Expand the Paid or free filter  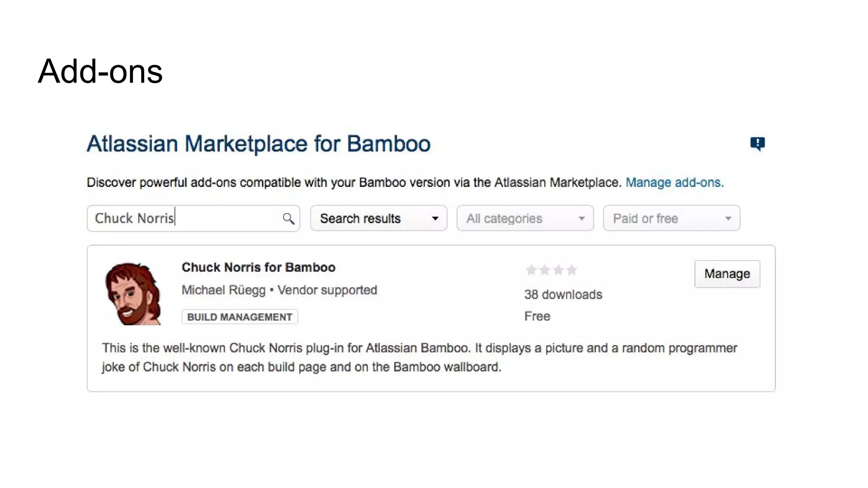point(672,218)
